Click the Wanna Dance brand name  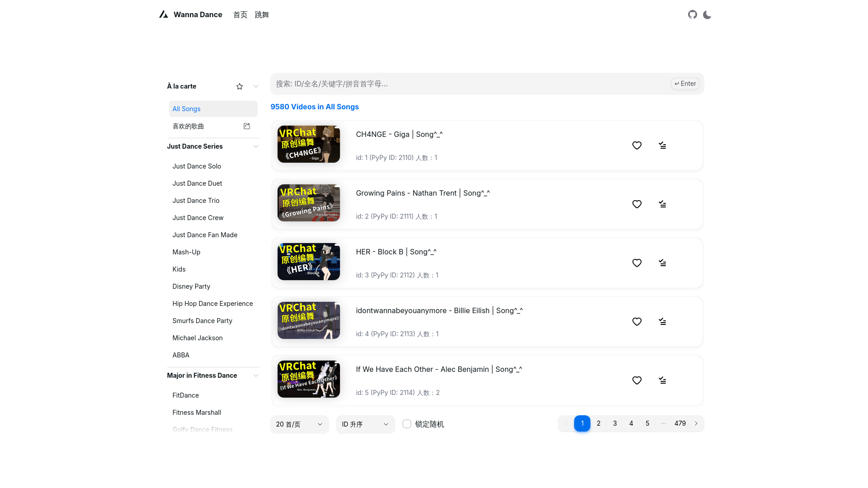(x=198, y=14)
